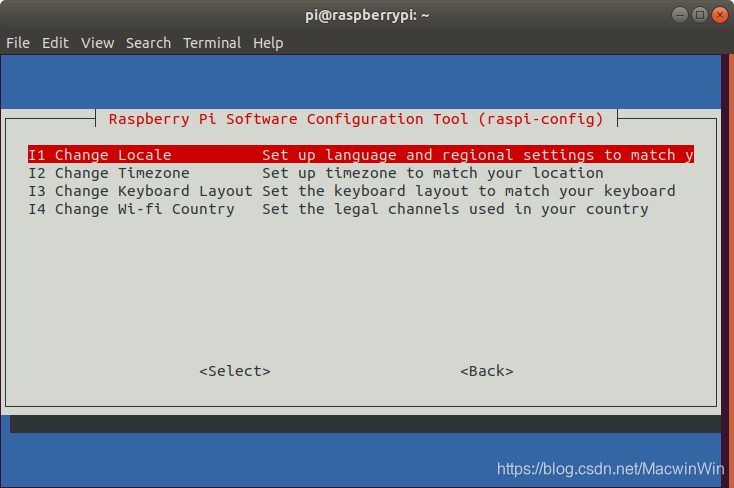Open the Edit menu
734x488 pixels.
(55, 43)
